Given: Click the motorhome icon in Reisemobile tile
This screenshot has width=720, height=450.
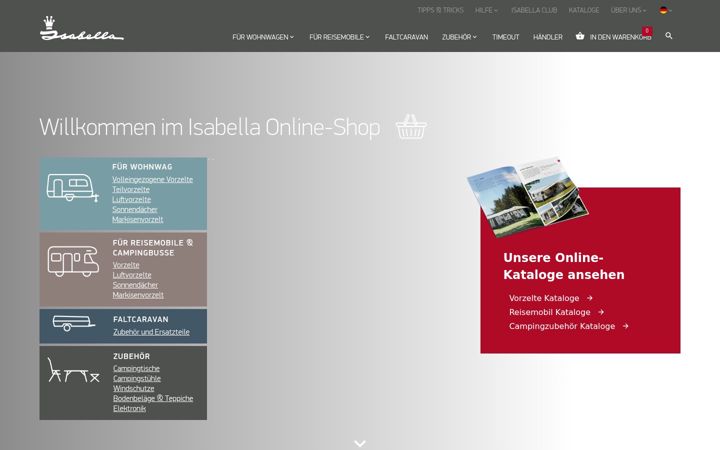Looking at the screenshot, I should [x=73, y=261].
